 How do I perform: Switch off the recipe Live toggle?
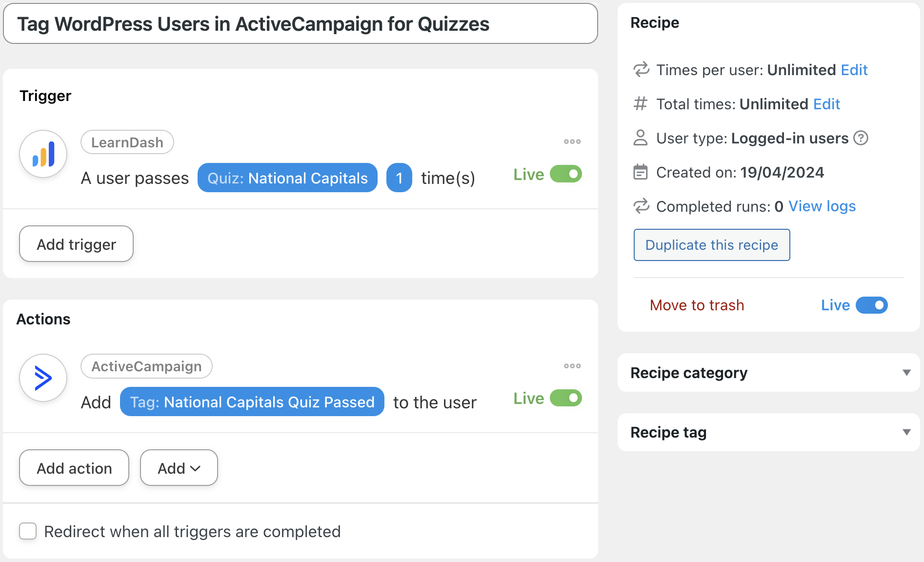(x=871, y=305)
